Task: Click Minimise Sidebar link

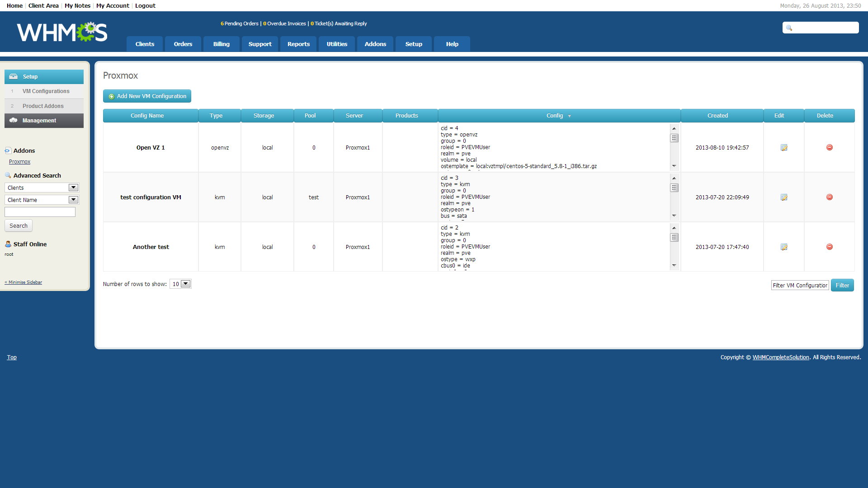Action: (x=24, y=282)
